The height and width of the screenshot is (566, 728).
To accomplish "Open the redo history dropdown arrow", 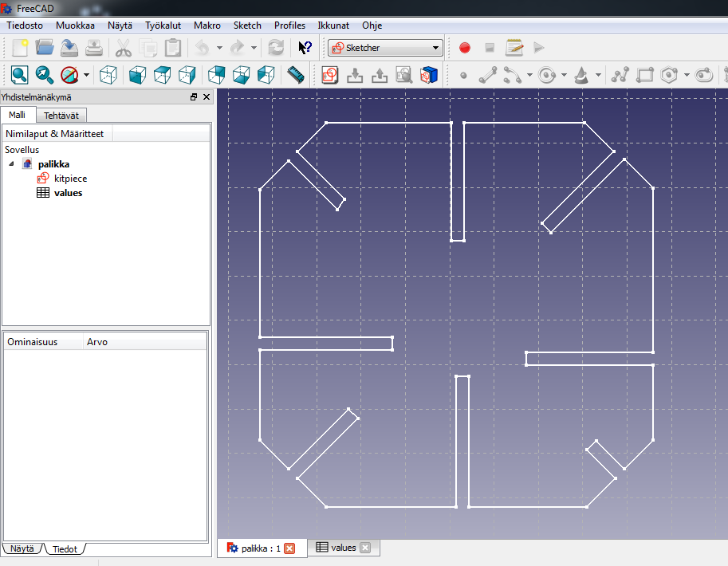I will (254, 48).
